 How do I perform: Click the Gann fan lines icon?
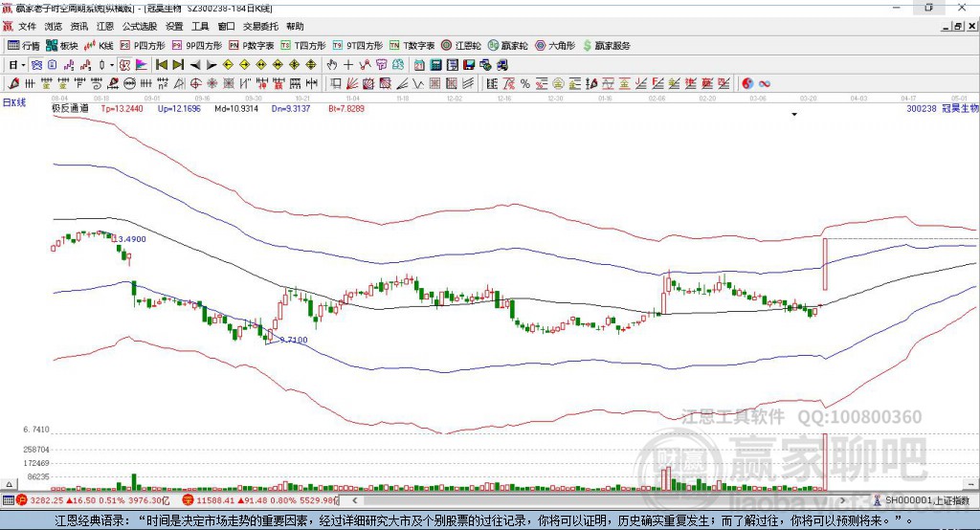tap(352, 84)
